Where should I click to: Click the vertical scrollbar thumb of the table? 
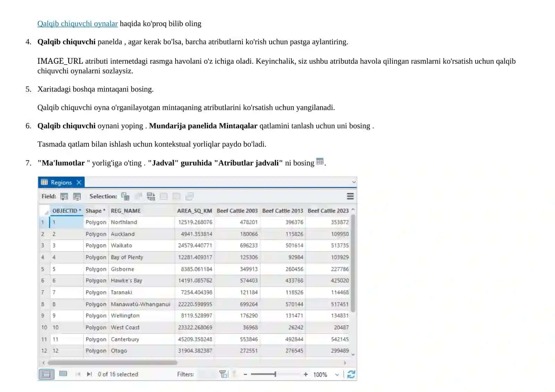coord(353,263)
